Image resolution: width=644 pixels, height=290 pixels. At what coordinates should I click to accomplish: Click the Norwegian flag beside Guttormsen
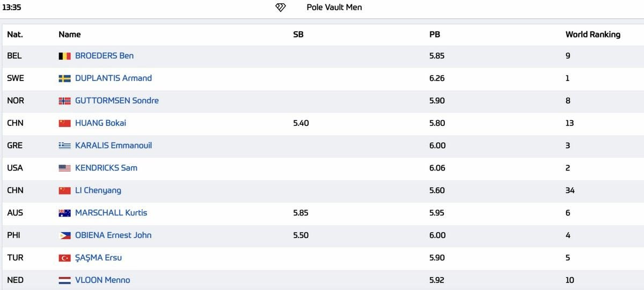[64, 101]
